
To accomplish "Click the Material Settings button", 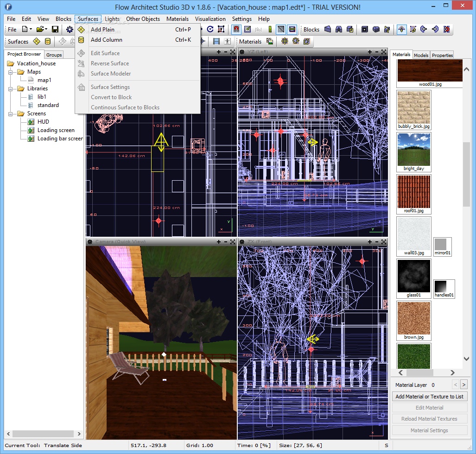I will tap(429, 430).
